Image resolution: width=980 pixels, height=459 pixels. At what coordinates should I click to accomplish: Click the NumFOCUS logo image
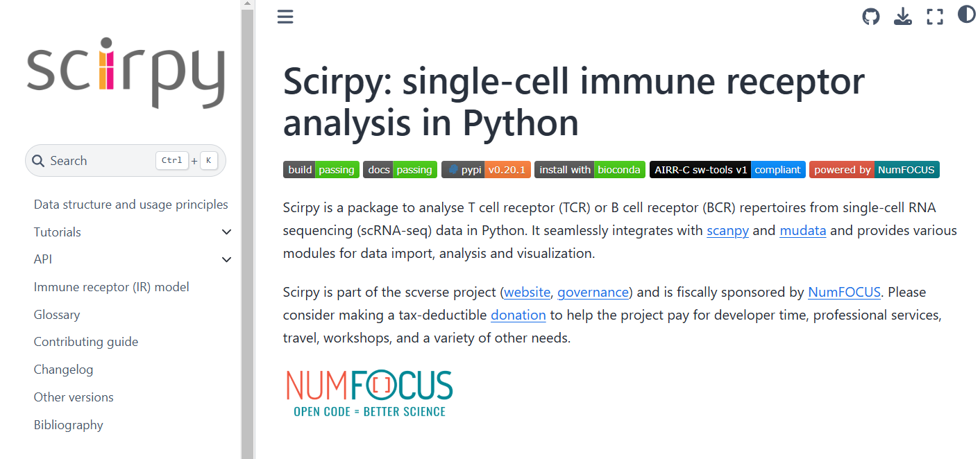tap(369, 393)
